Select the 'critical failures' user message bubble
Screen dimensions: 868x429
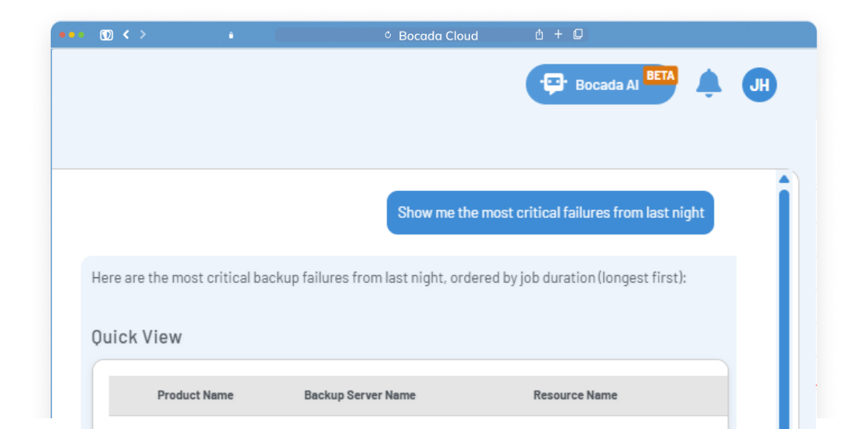(x=550, y=212)
